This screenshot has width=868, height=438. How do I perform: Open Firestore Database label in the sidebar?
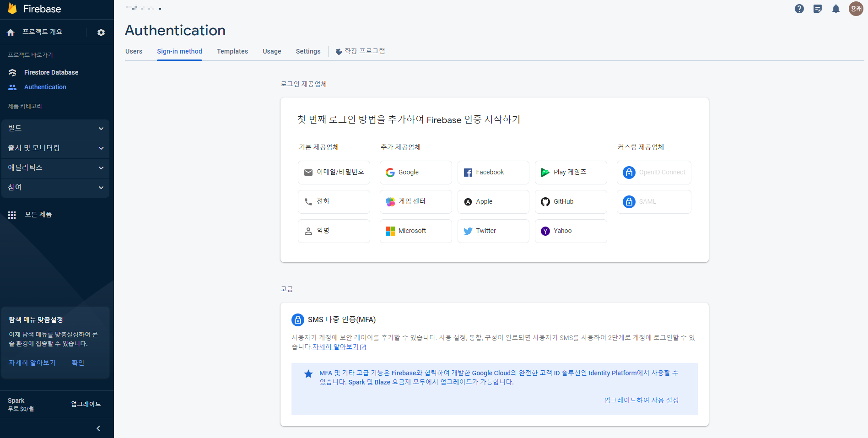pyautogui.click(x=51, y=72)
